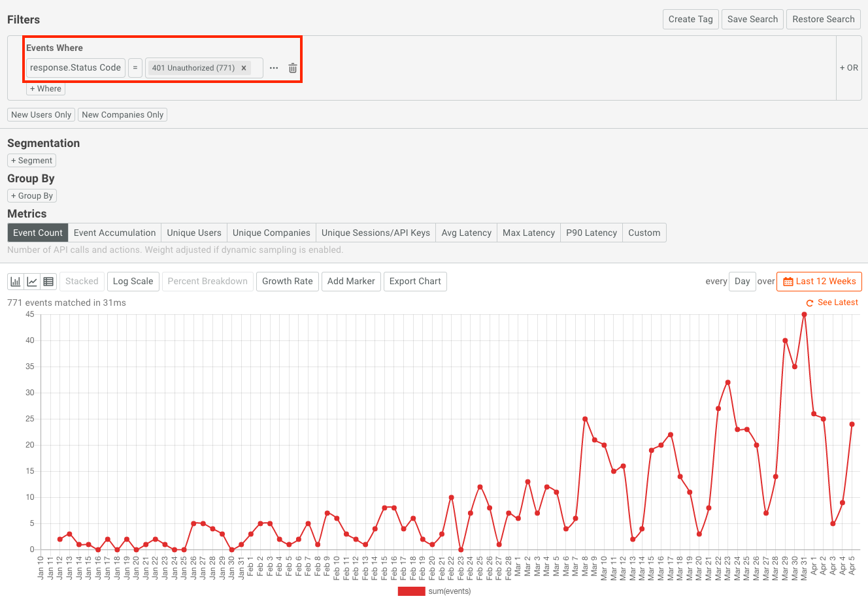Change the Day interval dropdown
Image resolution: width=868 pixels, height=605 pixels.
point(742,282)
